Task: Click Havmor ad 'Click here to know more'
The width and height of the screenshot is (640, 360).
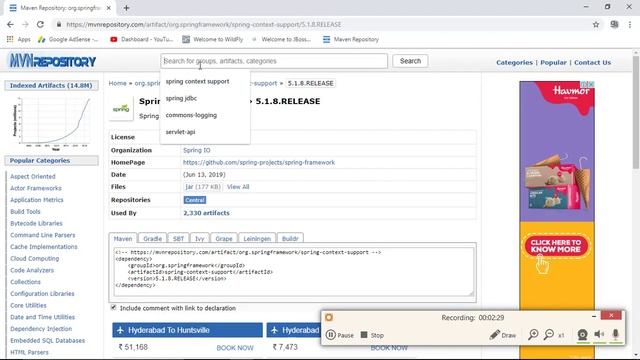Action: pyautogui.click(x=556, y=246)
